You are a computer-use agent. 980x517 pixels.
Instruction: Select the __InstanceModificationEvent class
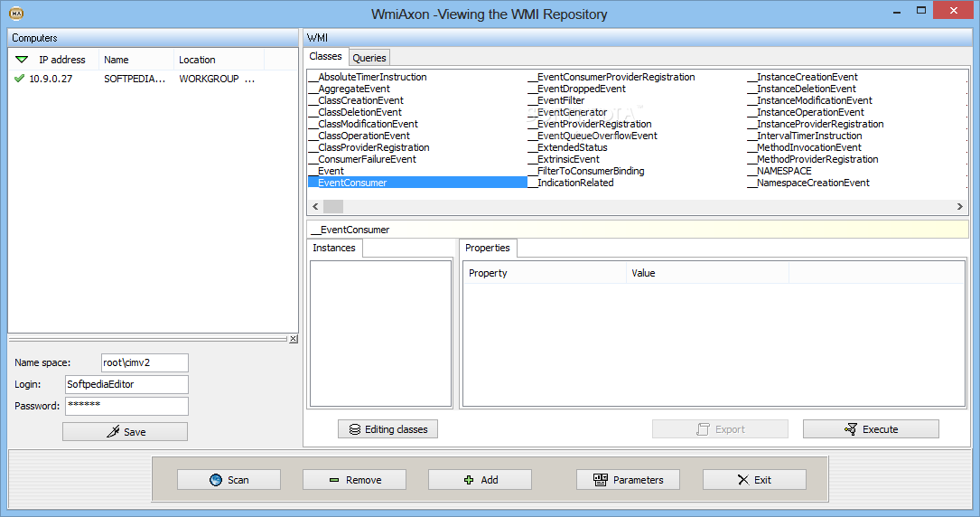810,100
